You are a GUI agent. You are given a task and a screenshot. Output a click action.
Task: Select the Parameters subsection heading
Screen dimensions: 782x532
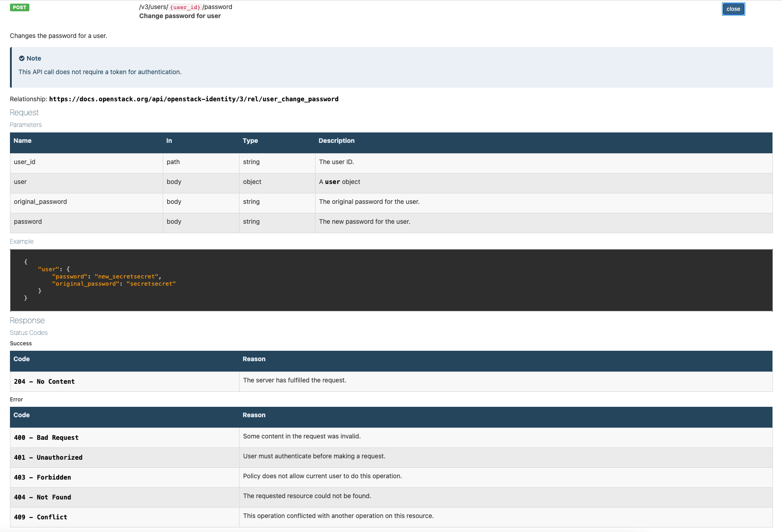tap(26, 125)
